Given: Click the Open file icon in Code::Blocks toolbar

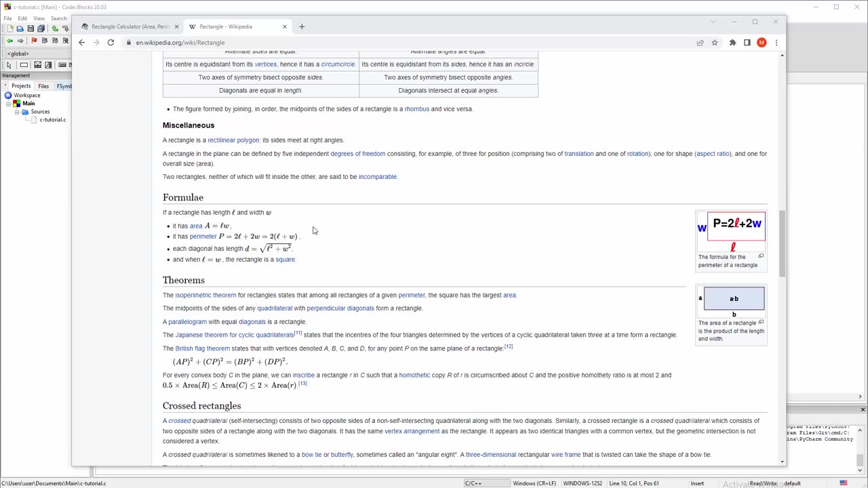Looking at the screenshot, I should (x=20, y=28).
